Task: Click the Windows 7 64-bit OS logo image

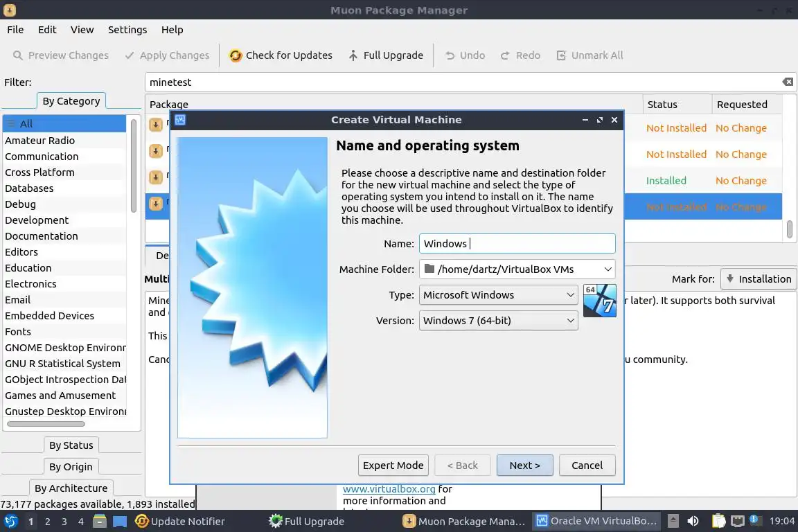Action: 599,301
